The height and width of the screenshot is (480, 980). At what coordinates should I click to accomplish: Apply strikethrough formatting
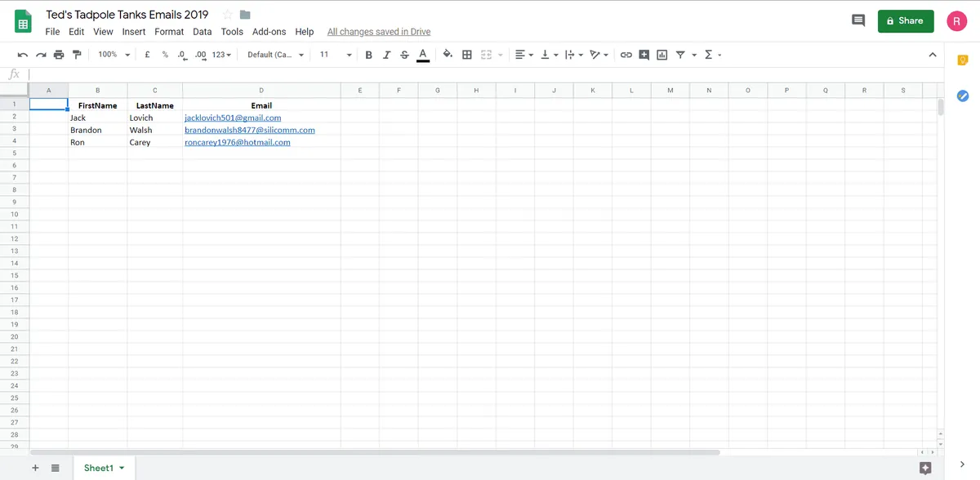tap(404, 55)
